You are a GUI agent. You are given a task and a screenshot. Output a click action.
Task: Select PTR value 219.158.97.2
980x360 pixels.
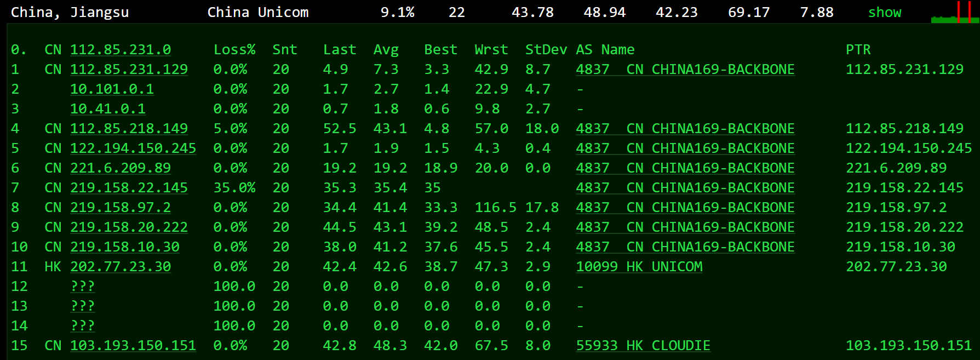coord(896,208)
